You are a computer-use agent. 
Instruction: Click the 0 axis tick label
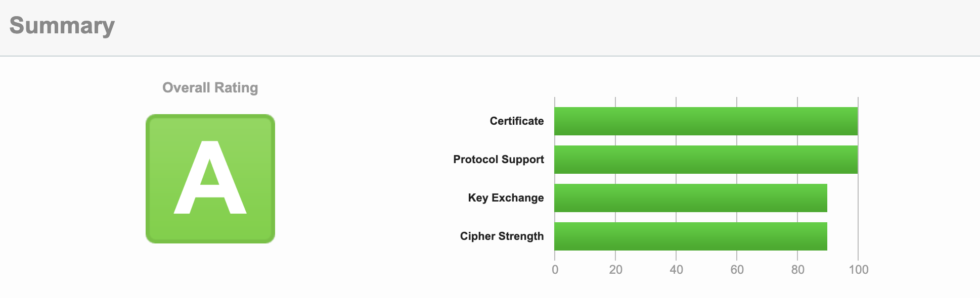[555, 270]
